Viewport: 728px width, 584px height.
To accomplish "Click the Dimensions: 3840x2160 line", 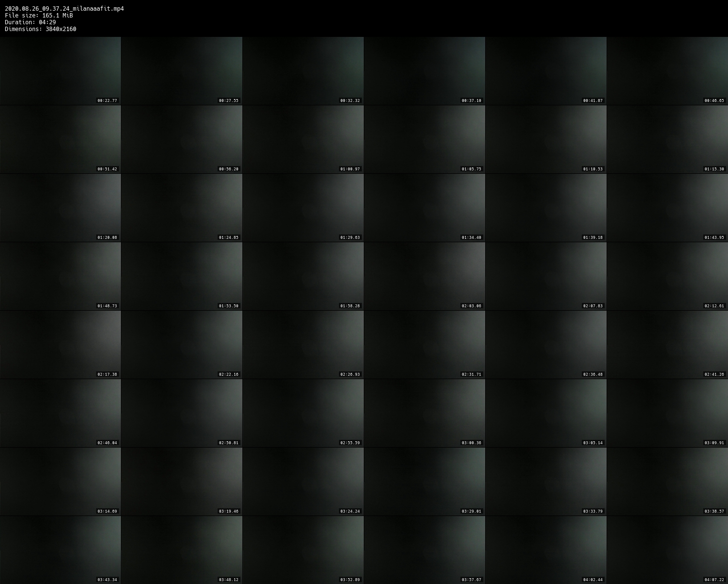I will click(40, 29).
